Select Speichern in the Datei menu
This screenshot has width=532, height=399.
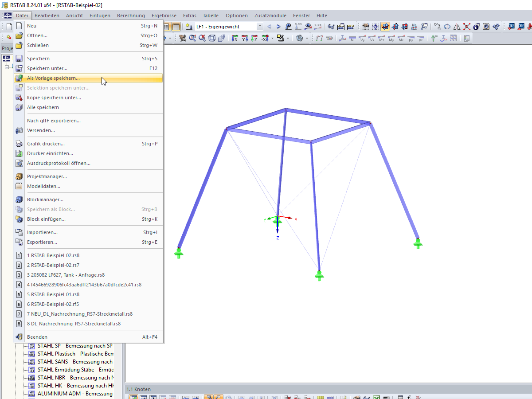click(x=89, y=59)
